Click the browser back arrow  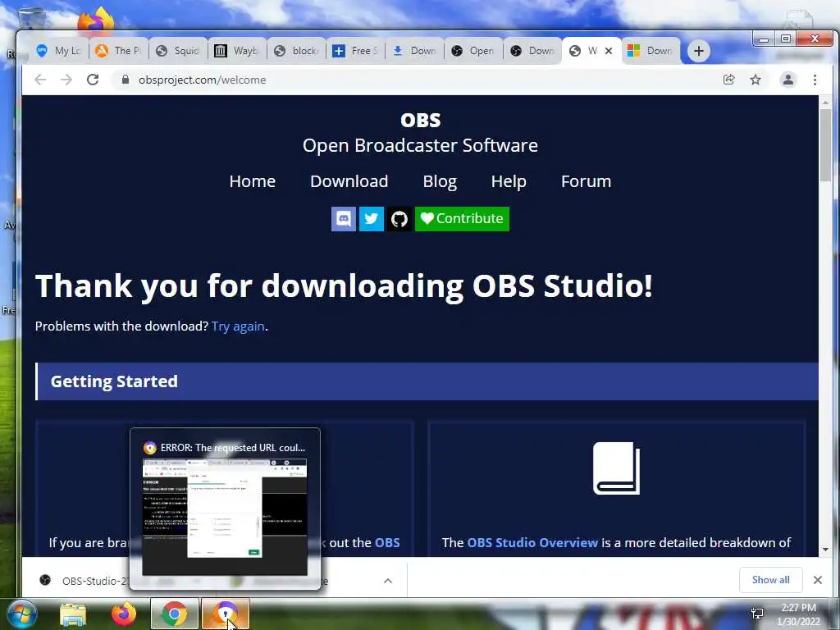coord(40,80)
